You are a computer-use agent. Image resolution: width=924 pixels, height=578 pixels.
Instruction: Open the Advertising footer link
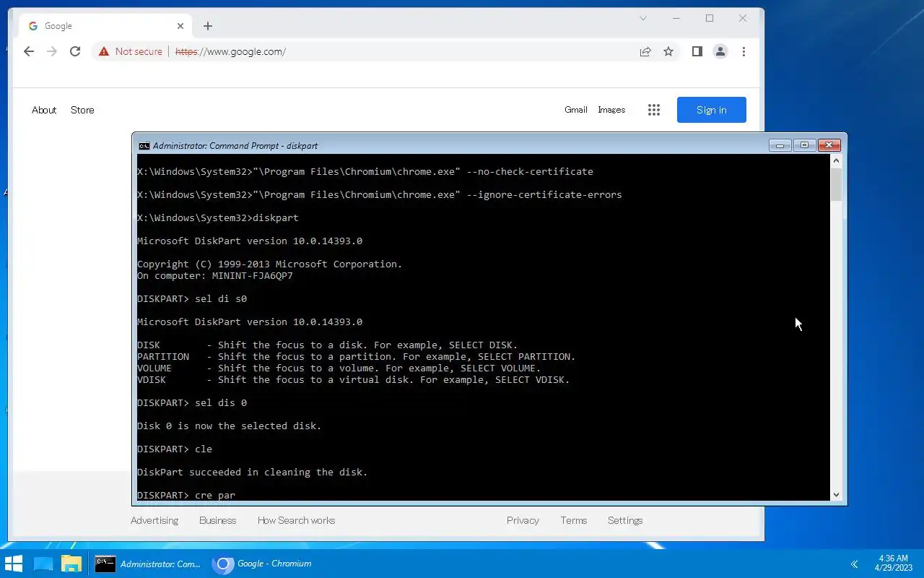click(154, 520)
